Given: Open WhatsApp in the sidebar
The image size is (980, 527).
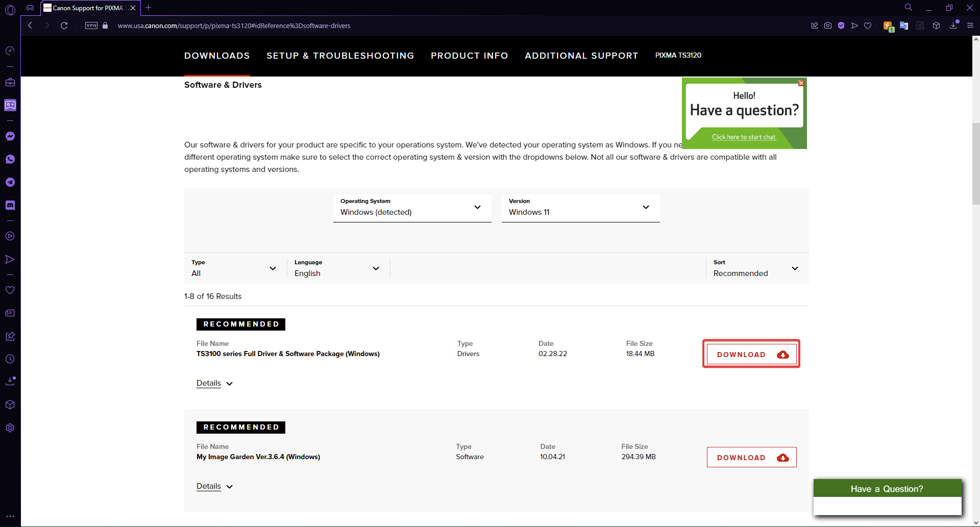Looking at the screenshot, I should 10,159.
